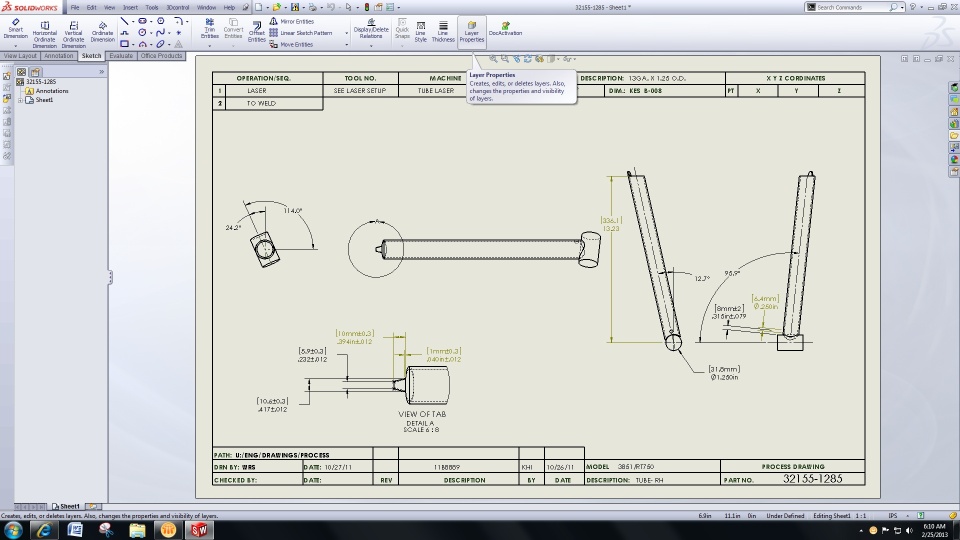Screen dimensions: 960x540
Task: Pick the Corner Rectangle sketch tool
Action: coord(124,44)
